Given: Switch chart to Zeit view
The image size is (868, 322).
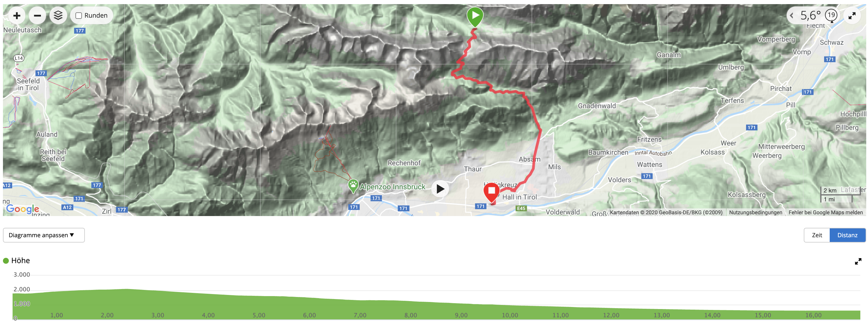Looking at the screenshot, I should coord(817,235).
